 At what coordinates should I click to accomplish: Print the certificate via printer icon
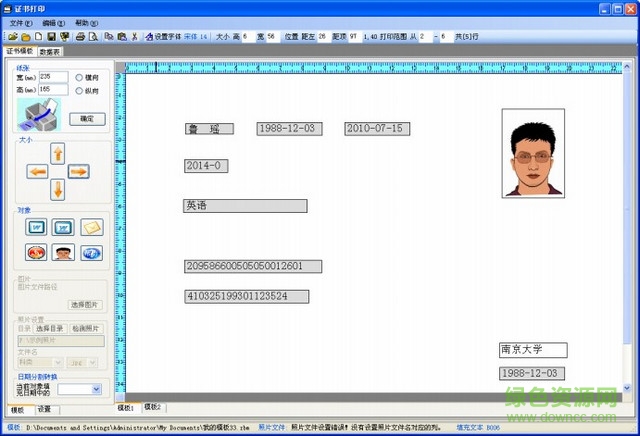(x=80, y=37)
